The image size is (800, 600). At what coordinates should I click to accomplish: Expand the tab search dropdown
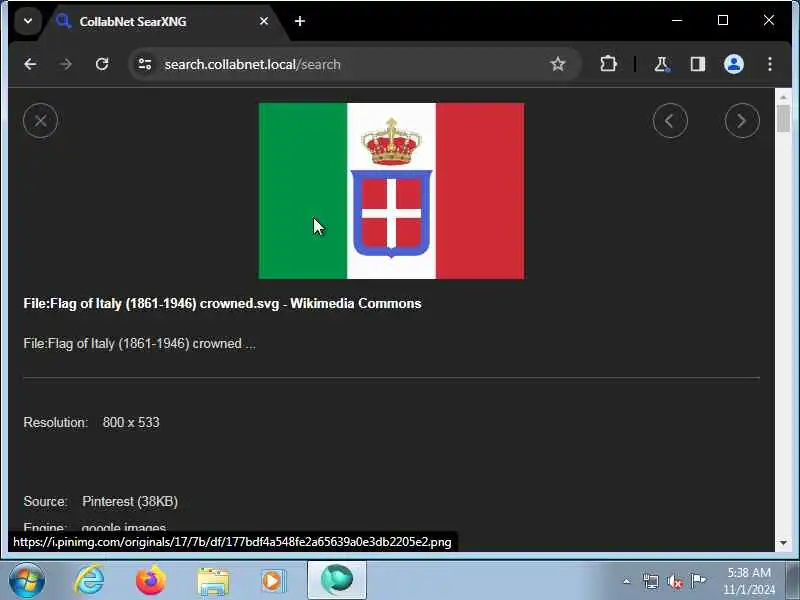click(x=28, y=21)
